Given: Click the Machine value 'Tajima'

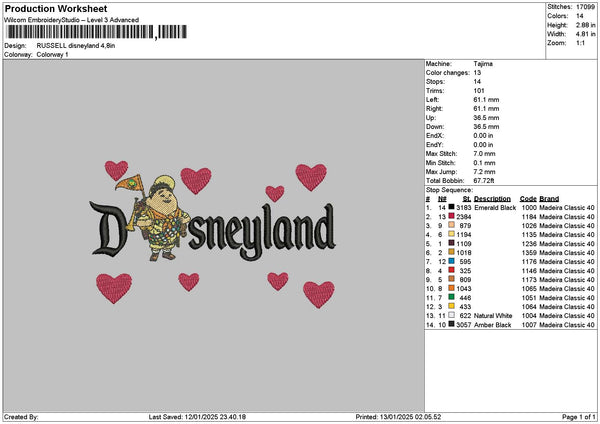Looking at the screenshot, I should click(x=483, y=64).
